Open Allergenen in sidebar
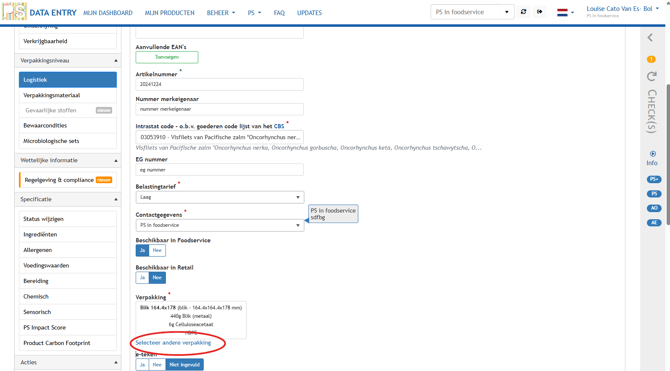670x371 pixels. [x=68, y=250]
